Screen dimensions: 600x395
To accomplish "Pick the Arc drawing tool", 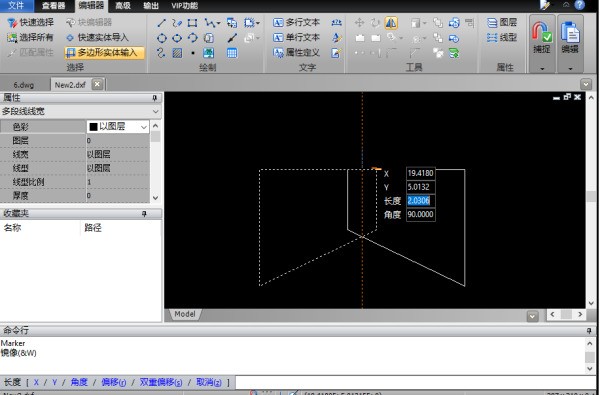I will 192,38.
